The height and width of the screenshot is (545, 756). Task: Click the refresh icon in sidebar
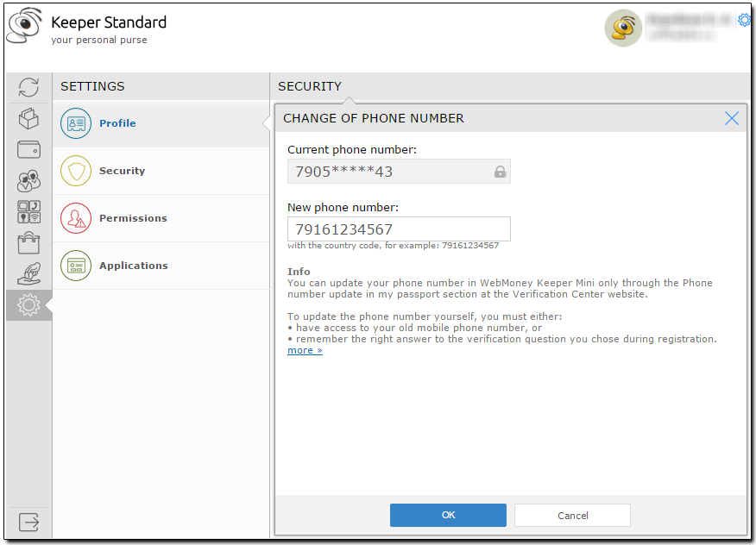[28, 87]
